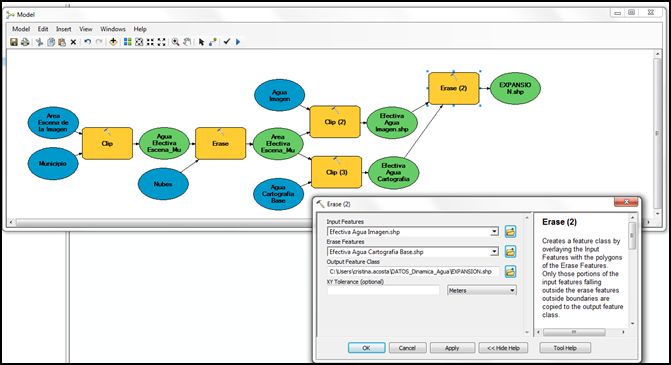671x365 pixels.
Task: Save the model with the floppy icon
Action: click(14, 42)
